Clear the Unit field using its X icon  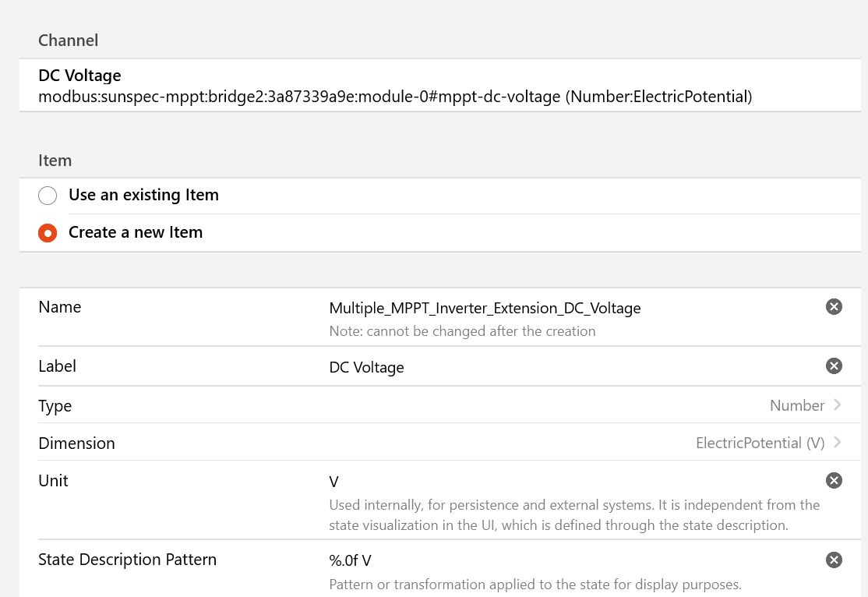833,480
